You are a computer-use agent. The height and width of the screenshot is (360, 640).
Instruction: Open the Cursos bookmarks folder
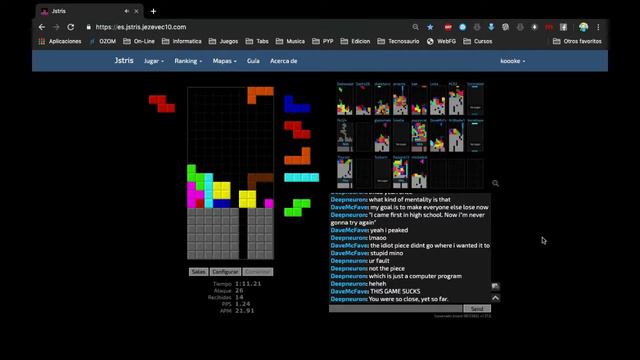[x=478, y=41]
